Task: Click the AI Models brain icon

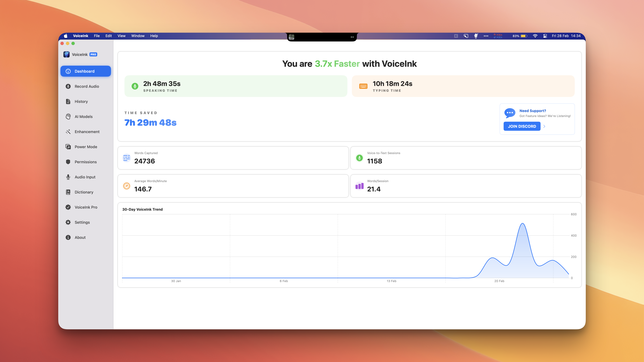Action: (68, 116)
